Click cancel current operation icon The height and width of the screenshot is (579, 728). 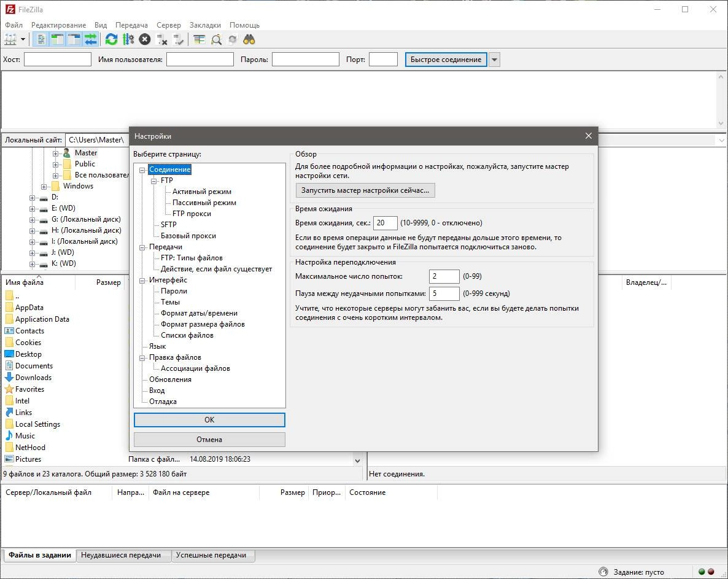(145, 39)
